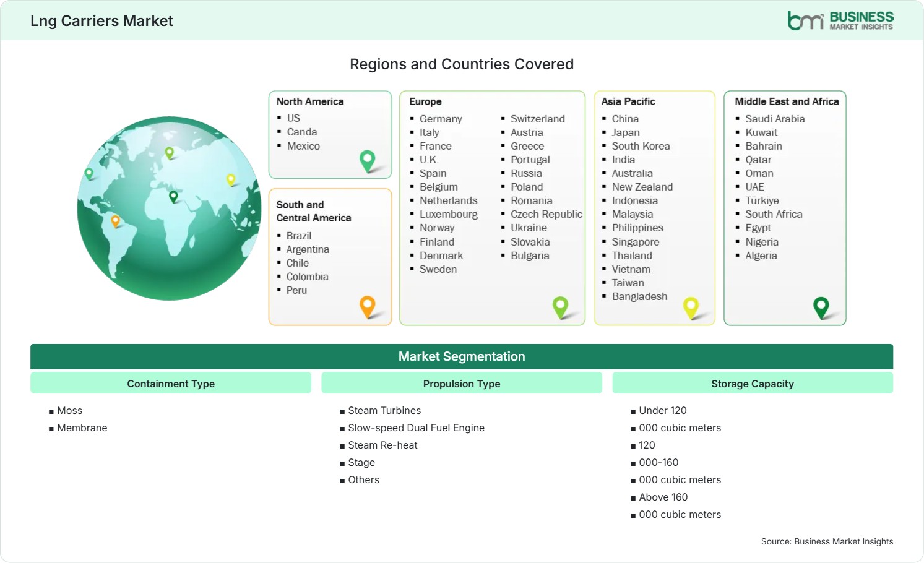The height and width of the screenshot is (563, 924).
Task: Click the globe illustration
Action: coord(169,208)
